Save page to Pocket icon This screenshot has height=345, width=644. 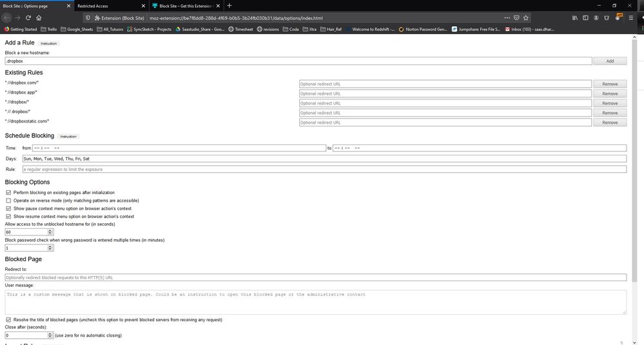[x=516, y=17]
